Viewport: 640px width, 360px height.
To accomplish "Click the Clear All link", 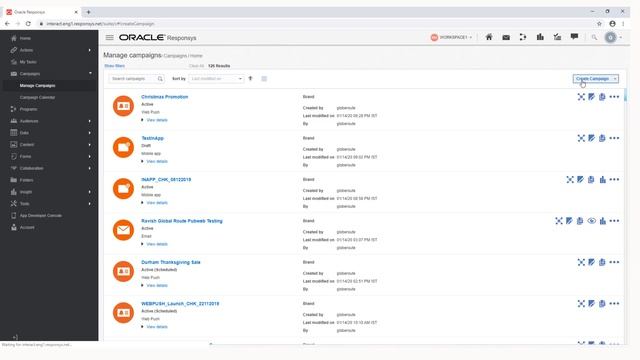I will (x=196, y=66).
